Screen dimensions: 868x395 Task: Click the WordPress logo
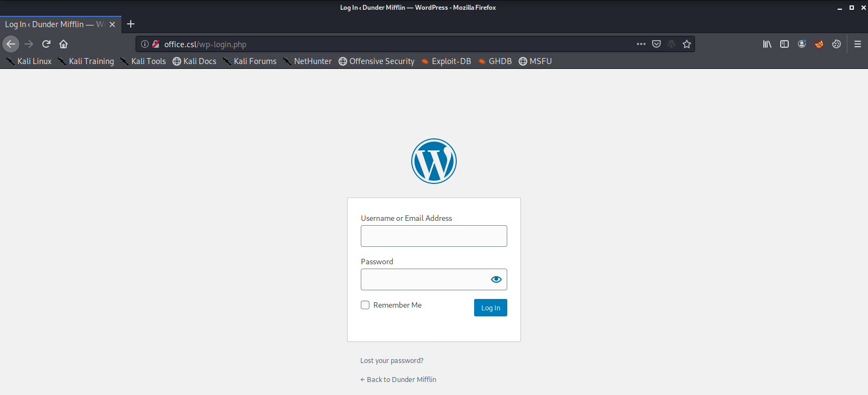click(x=434, y=161)
